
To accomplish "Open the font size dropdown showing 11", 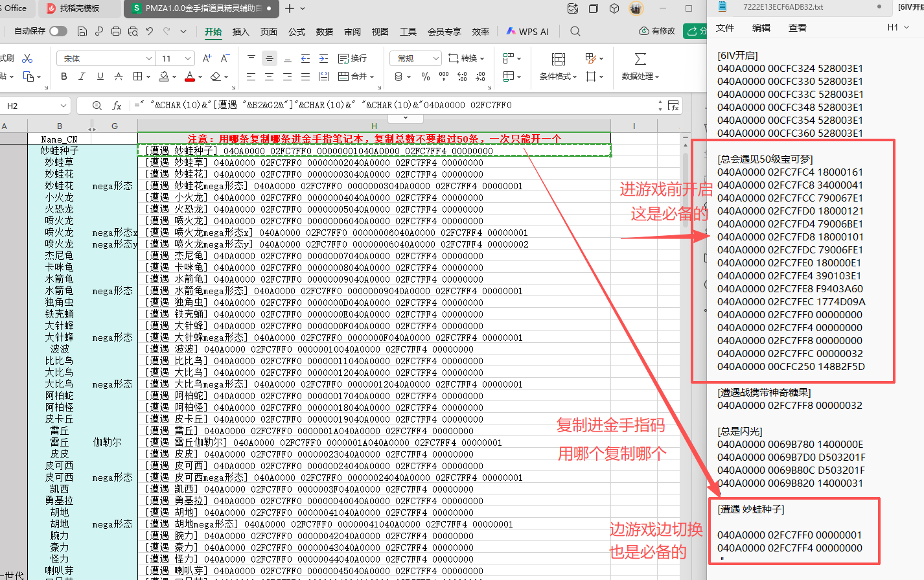I will click(188, 58).
